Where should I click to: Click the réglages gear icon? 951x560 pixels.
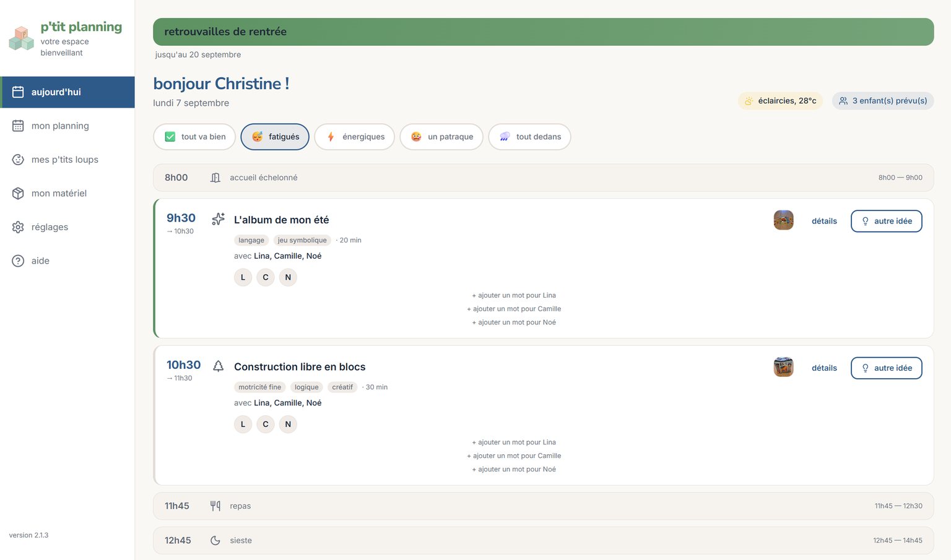[18, 227]
